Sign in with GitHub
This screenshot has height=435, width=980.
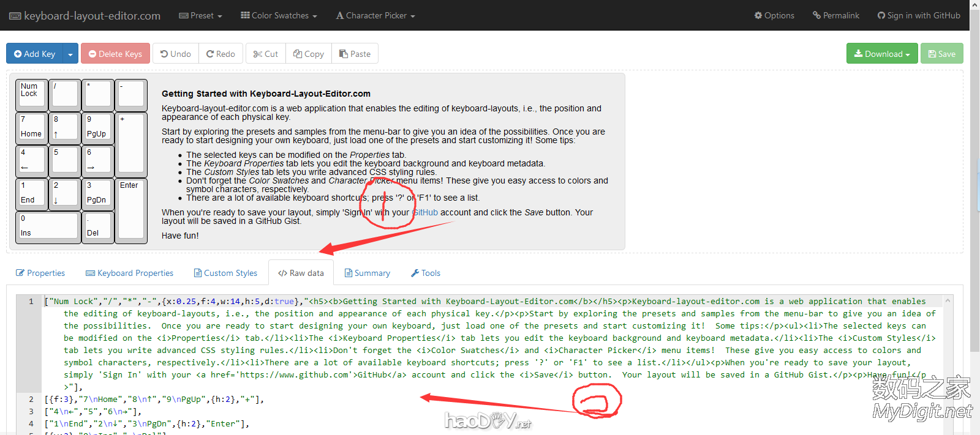(919, 15)
